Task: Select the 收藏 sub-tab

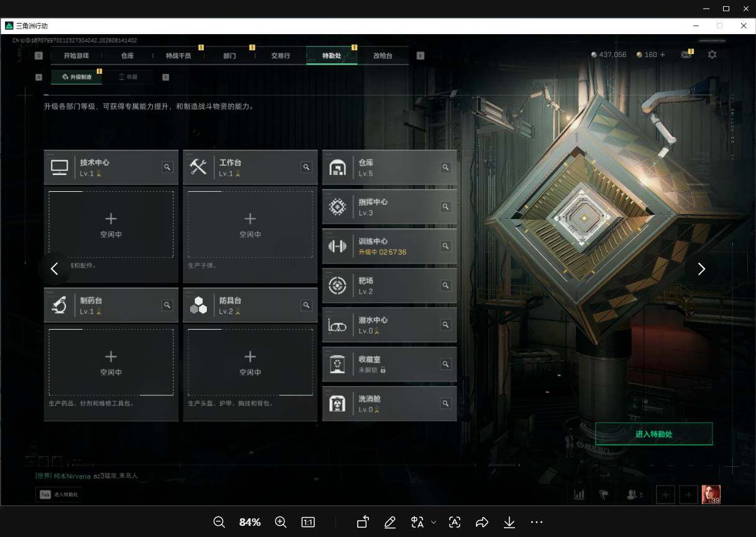Action: [127, 77]
